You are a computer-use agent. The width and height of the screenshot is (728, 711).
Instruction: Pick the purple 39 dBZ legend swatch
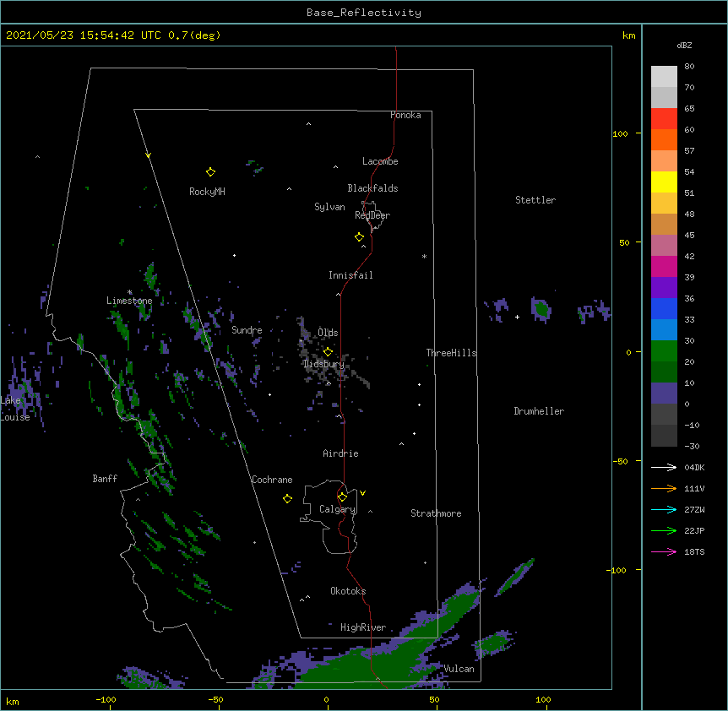pyautogui.click(x=664, y=288)
